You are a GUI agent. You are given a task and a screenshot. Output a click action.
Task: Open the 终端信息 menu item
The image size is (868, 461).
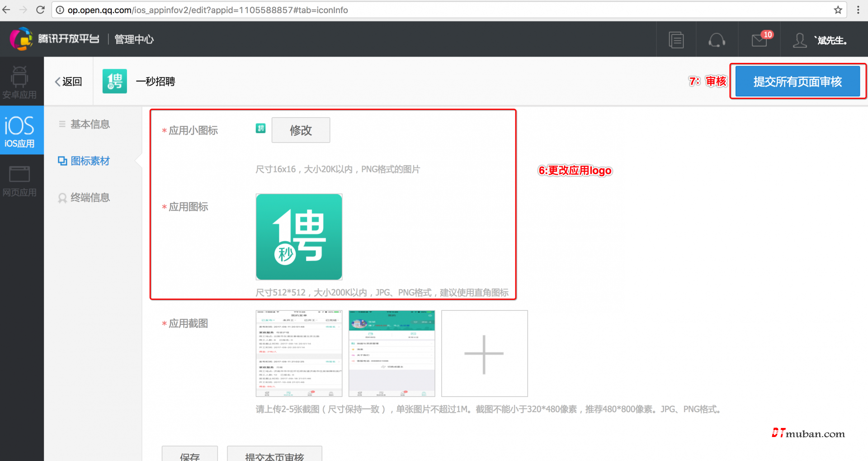tap(90, 198)
